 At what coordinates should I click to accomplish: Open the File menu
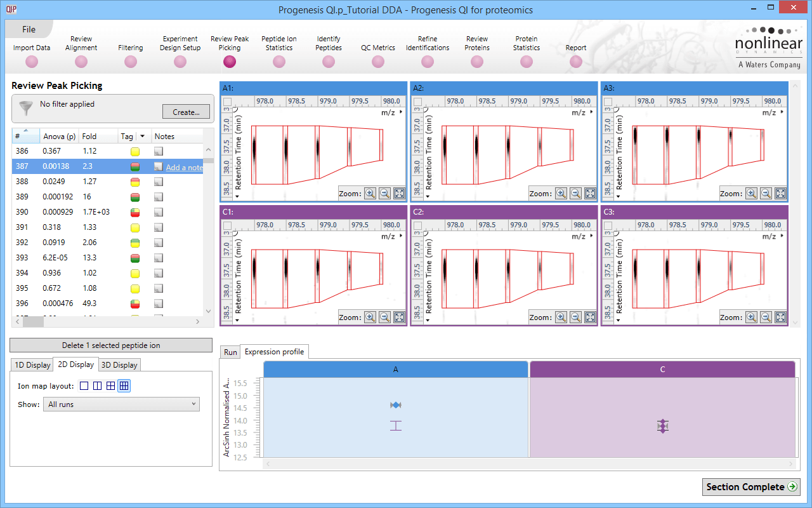[x=29, y=29]
